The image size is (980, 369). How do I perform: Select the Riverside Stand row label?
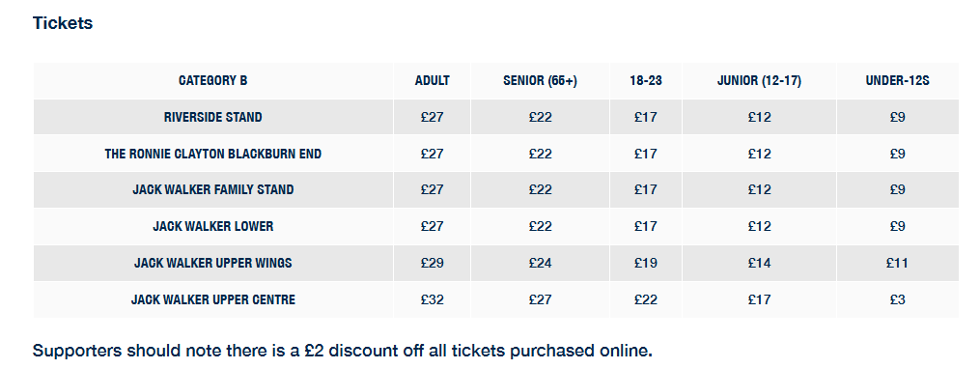pyautogui.click(x=213, y=117)
